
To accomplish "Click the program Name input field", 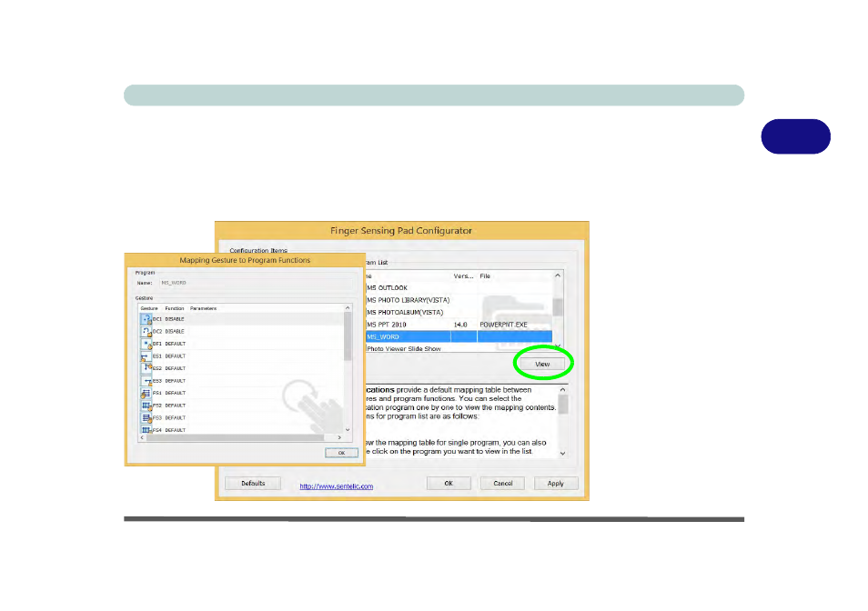I will click(257, 283).
